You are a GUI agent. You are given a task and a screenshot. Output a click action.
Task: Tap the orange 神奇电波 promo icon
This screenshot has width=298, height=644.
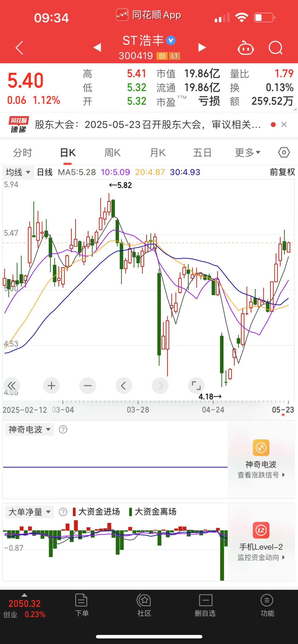tap(261, 447)
